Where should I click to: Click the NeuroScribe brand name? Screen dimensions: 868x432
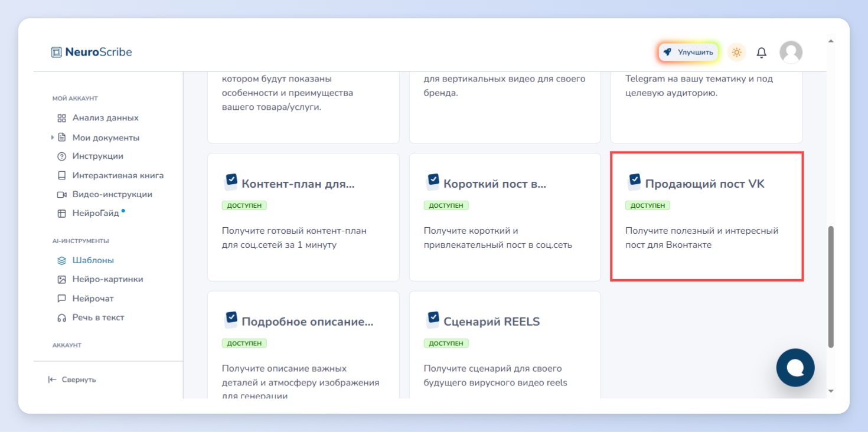[x=99, y=52]
